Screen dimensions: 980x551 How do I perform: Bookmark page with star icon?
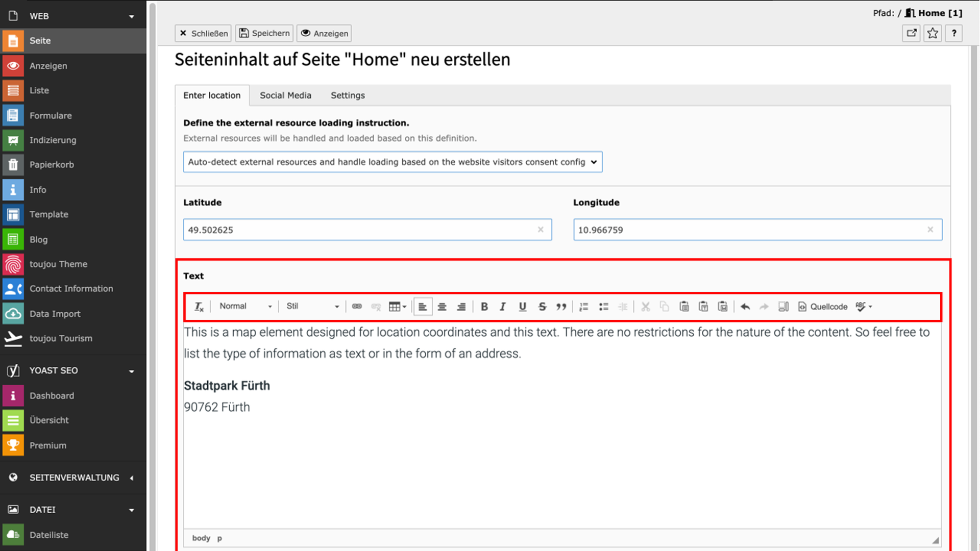coord(933,33)
